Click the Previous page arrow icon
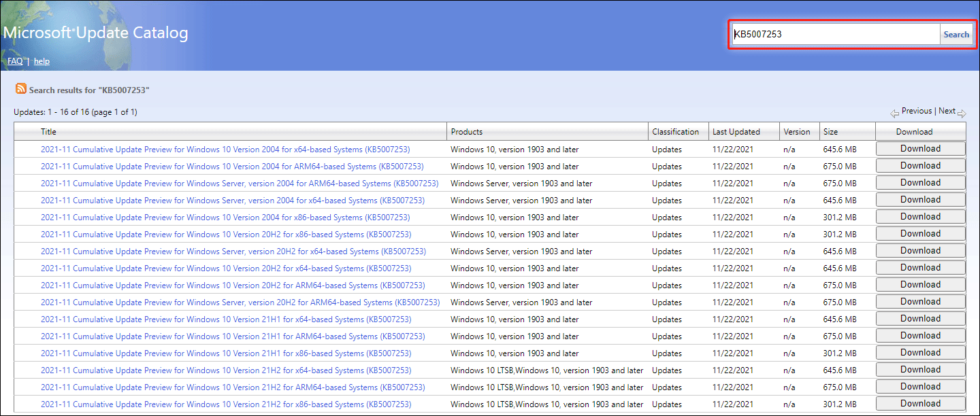This screenshot has width=980, height=416. pyautogui.click(x=894, y=114)
